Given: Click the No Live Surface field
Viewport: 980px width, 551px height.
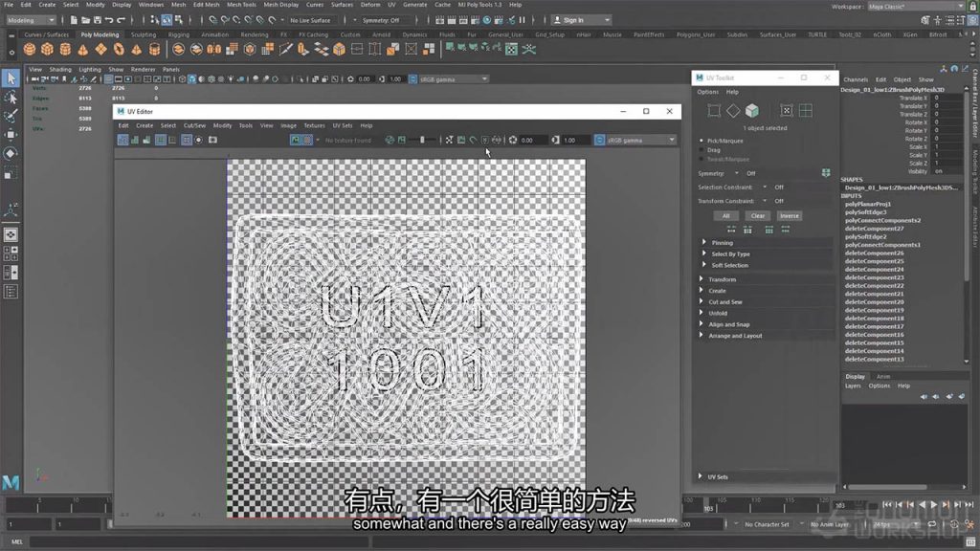Looking at the screenshot, I should coord(314,20).
